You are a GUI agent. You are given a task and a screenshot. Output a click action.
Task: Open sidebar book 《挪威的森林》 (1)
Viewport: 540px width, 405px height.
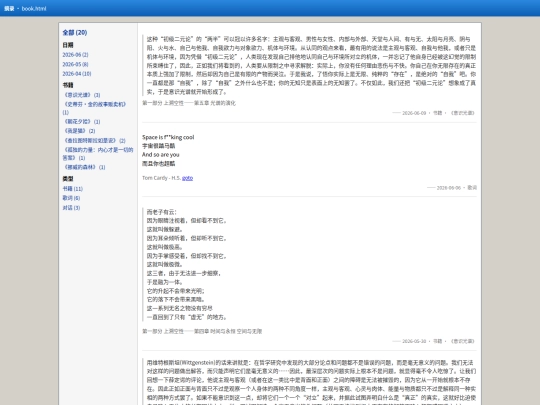click(84, 167)
